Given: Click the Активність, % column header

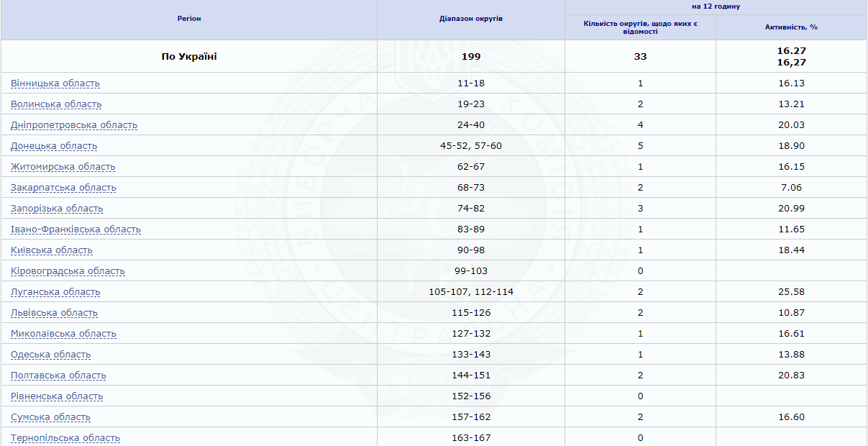Looking at the screenshot, I should (x=791, y=27).
